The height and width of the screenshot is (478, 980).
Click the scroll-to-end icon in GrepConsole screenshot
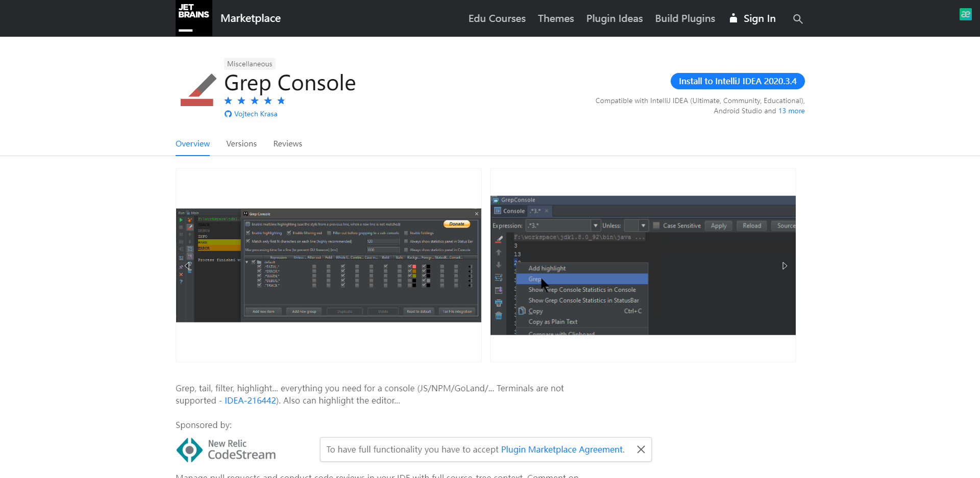pyautogui.click(x=499, y=290)
